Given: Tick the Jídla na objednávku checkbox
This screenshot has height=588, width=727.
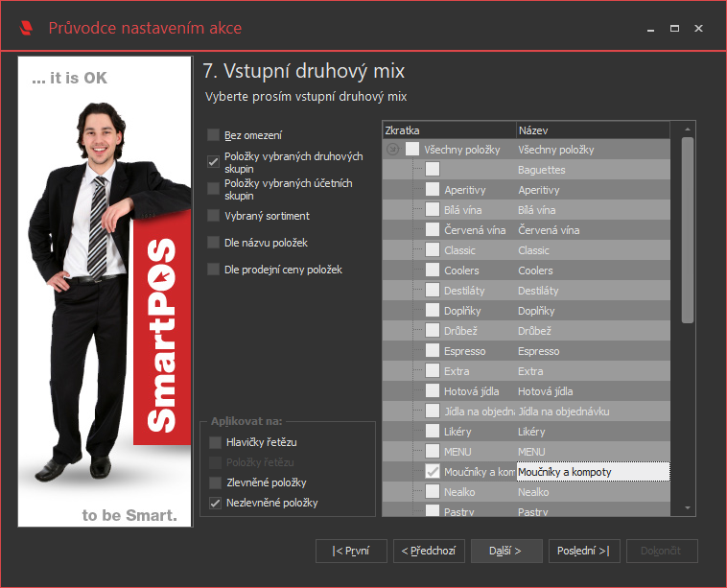Looking at the screenshot, I should coord(433,412).
